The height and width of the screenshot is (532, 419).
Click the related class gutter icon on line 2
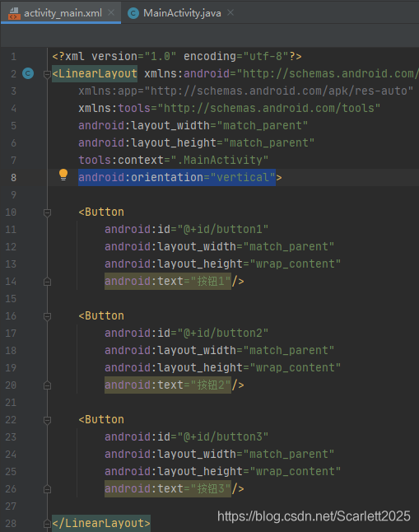coord(28,73)
